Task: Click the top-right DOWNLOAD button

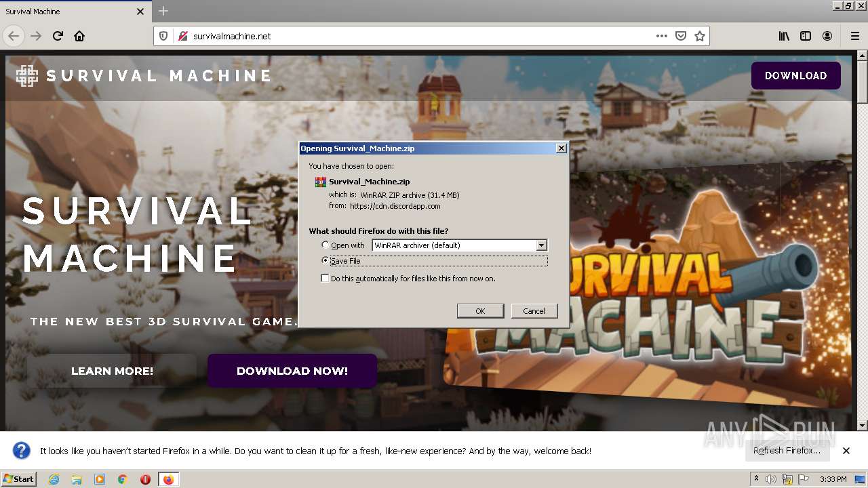Action: [x=795, y=75]
